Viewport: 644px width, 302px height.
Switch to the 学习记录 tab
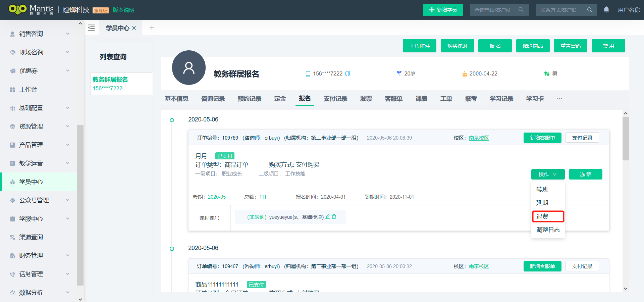tap(501, 99)
